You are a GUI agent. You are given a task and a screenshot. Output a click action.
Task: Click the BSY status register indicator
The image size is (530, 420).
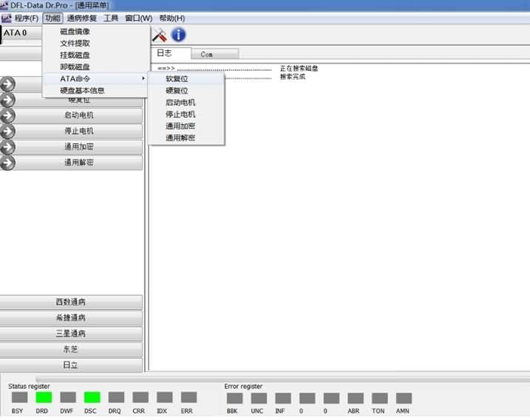pos(20,398)
